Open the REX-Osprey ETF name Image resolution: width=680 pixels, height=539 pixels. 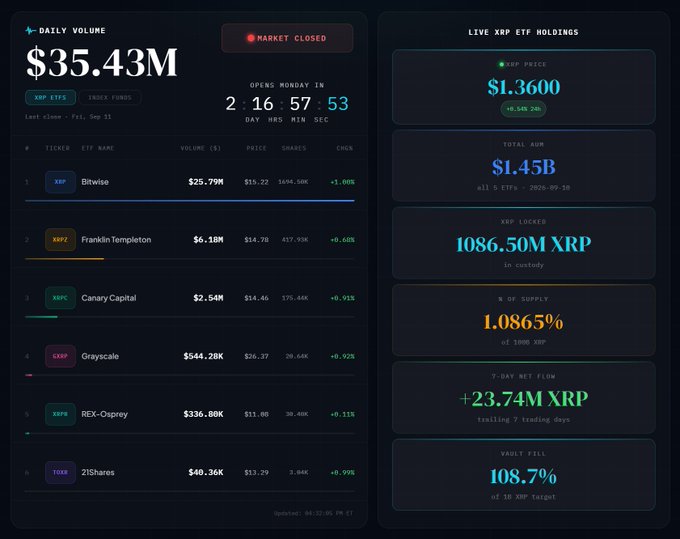tap(105, 414)
